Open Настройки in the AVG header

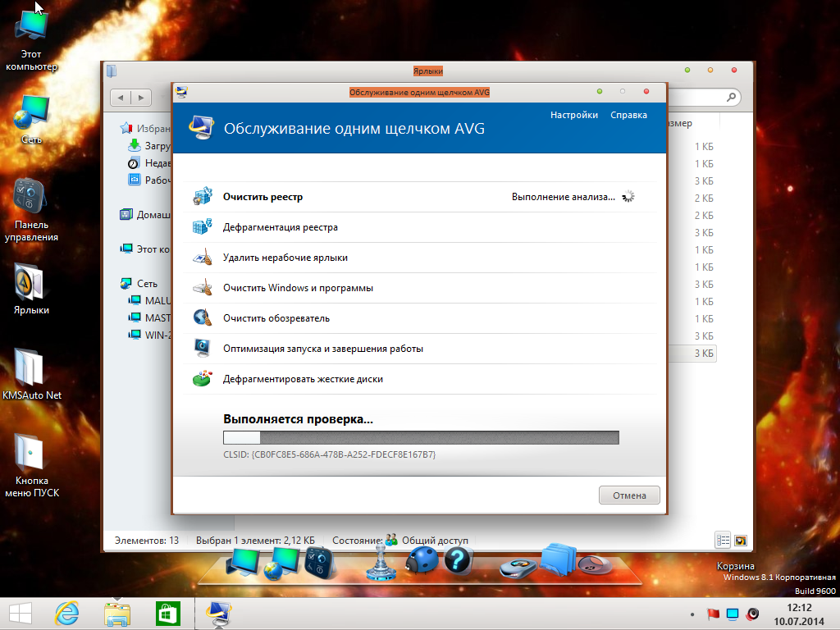pyautogui.click(x=573, y=115)
